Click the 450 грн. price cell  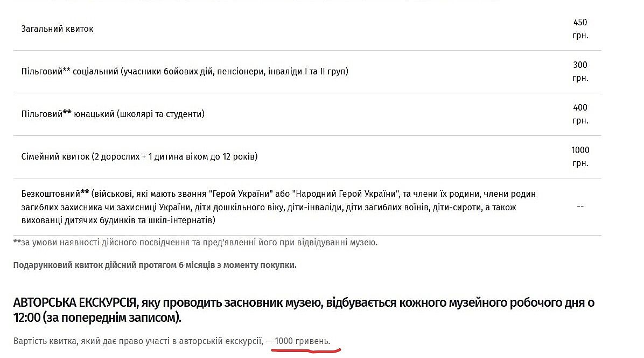point(580,29)
